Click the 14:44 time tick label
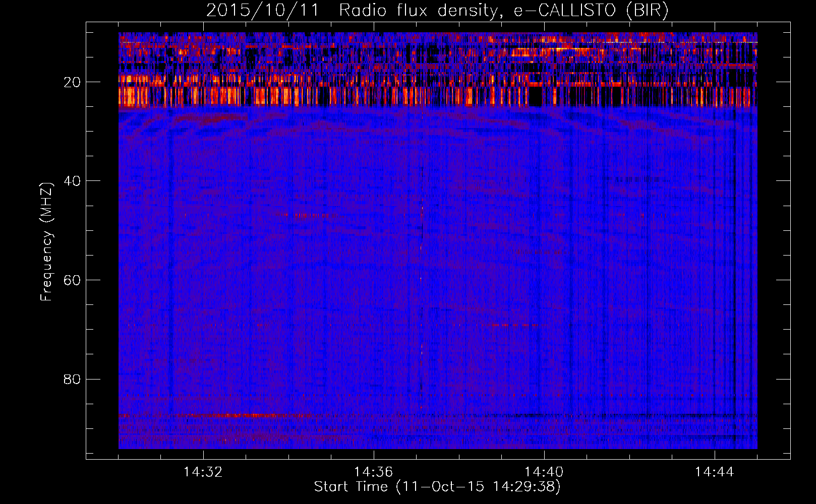The width and height of the screenshot is (816, 504). 714,472
